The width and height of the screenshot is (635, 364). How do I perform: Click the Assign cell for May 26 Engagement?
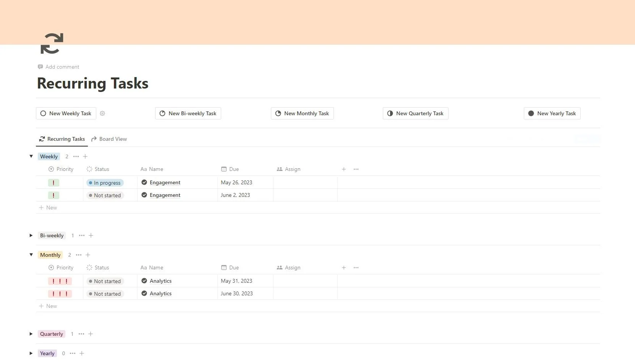[x=305, y=182]
